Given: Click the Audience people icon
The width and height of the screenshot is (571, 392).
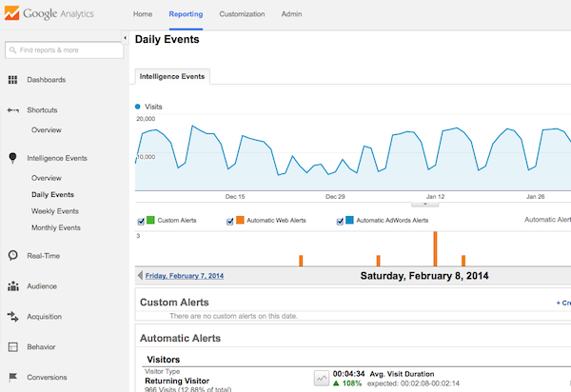Looking at the screenshot, I should (12, 285).
